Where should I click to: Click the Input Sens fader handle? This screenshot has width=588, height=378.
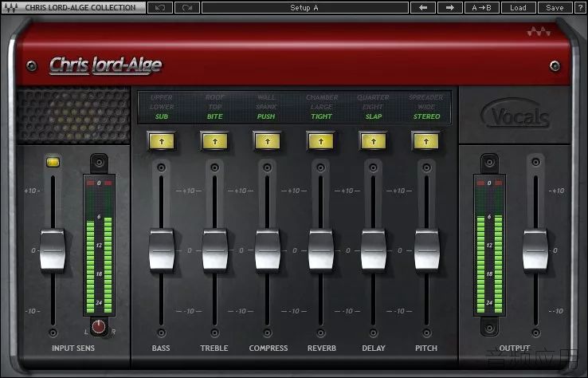tap(53, 250)
